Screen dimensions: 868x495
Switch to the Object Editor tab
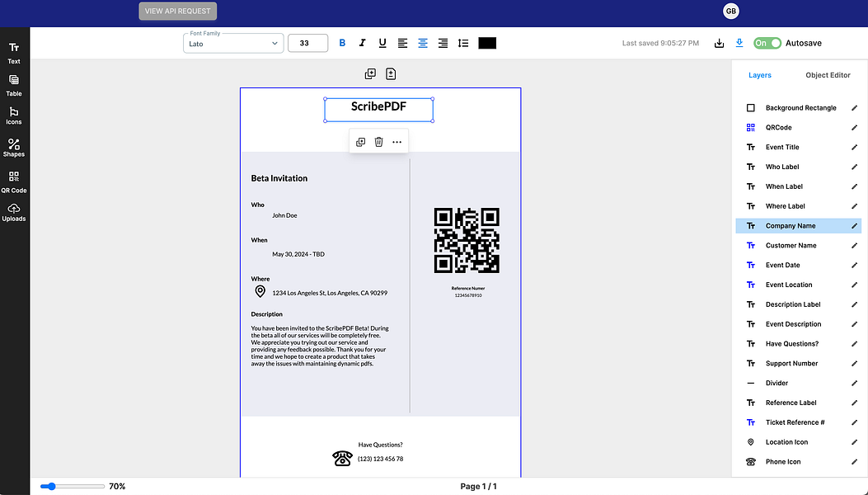pos(828,75)
